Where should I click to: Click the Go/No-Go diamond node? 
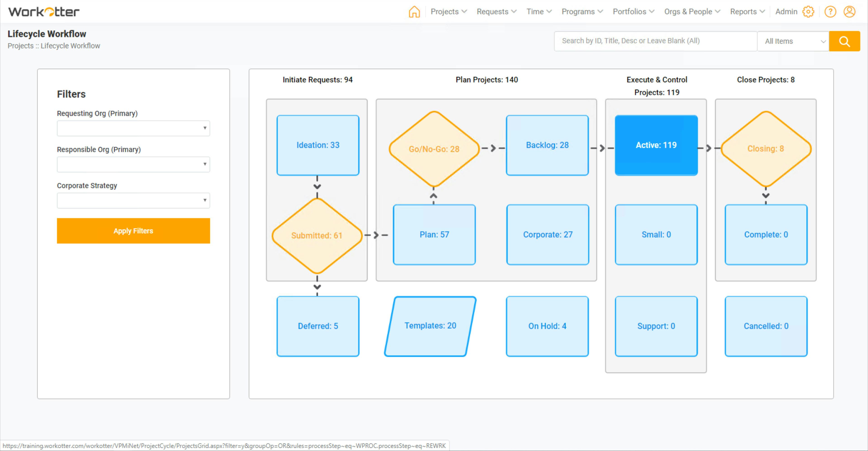pos(434,149)
